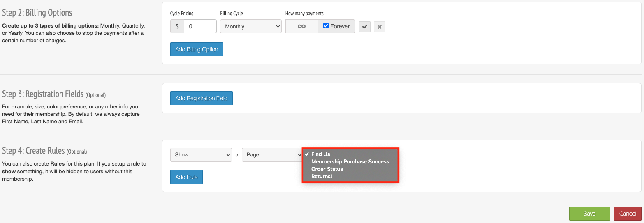Open the Page rule type dropdown
Screen dimensions: 644x223
tap(273, 155)
